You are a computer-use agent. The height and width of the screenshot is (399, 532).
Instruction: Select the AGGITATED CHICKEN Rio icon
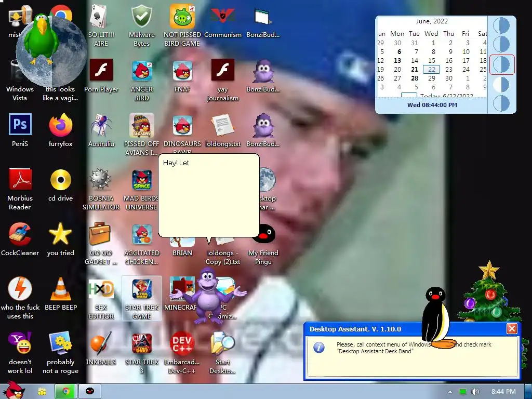click(x=142, y=244)
